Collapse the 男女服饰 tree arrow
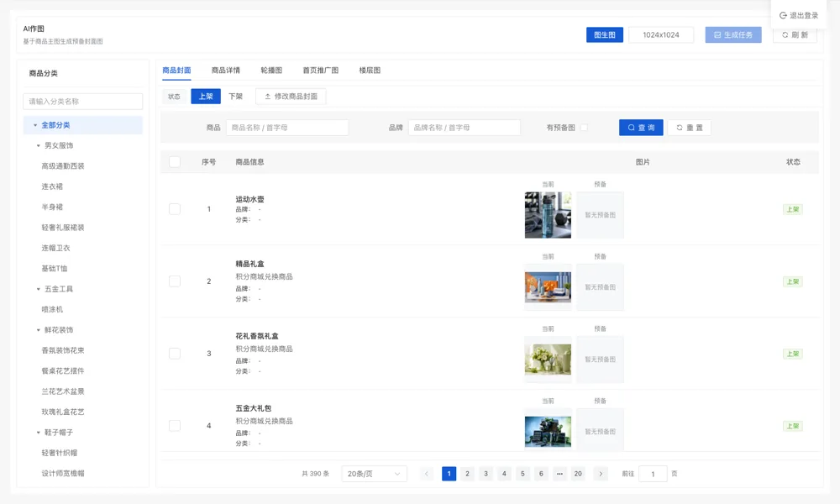The height and width of the screenshot is (504, 840). [38, 145]
